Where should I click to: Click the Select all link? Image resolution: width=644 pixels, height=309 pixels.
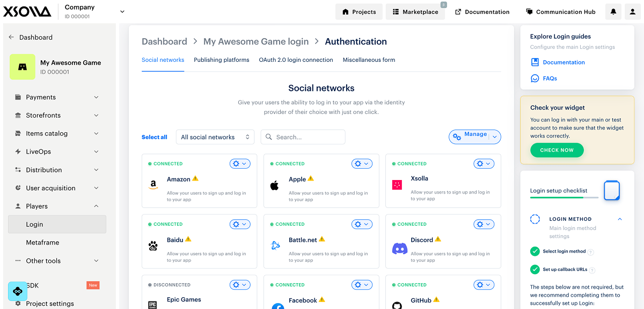[x=155, y=137]
